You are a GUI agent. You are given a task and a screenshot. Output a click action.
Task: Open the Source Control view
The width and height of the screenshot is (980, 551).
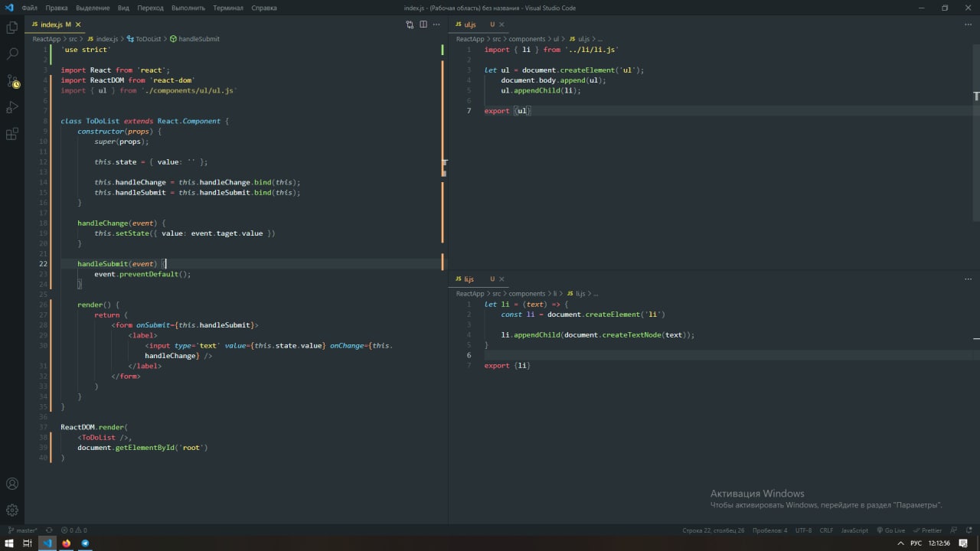[x=12, y=81]
